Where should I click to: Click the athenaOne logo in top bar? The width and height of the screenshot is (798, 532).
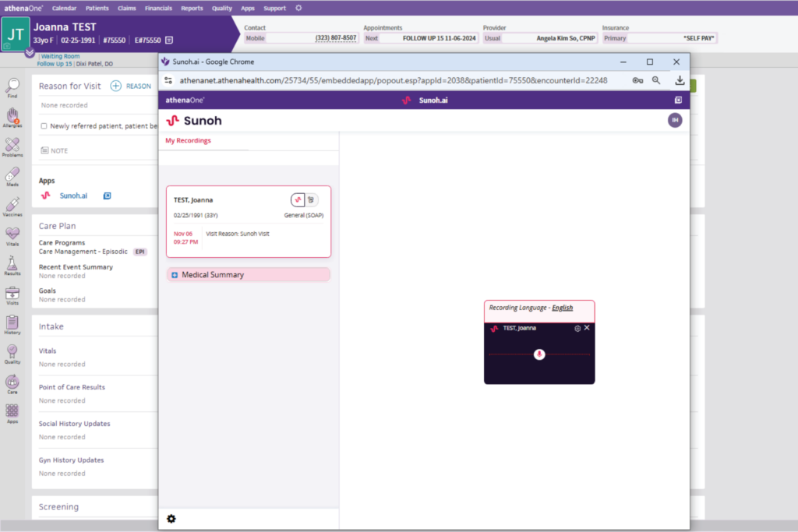(23, 8)
